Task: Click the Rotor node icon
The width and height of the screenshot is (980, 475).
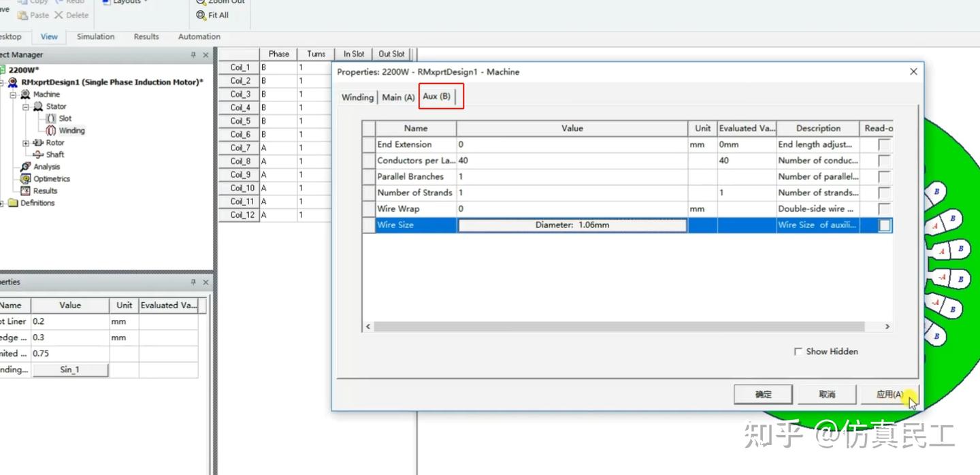Action: point(37,143)
